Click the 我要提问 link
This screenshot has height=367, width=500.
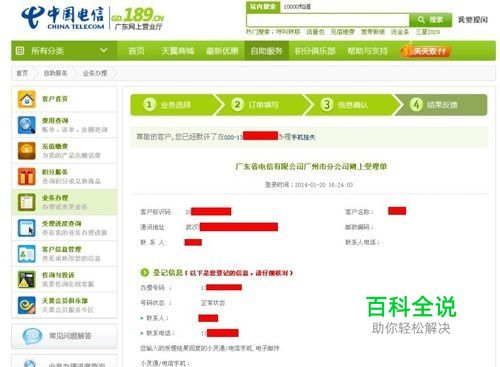coord(473,20)
